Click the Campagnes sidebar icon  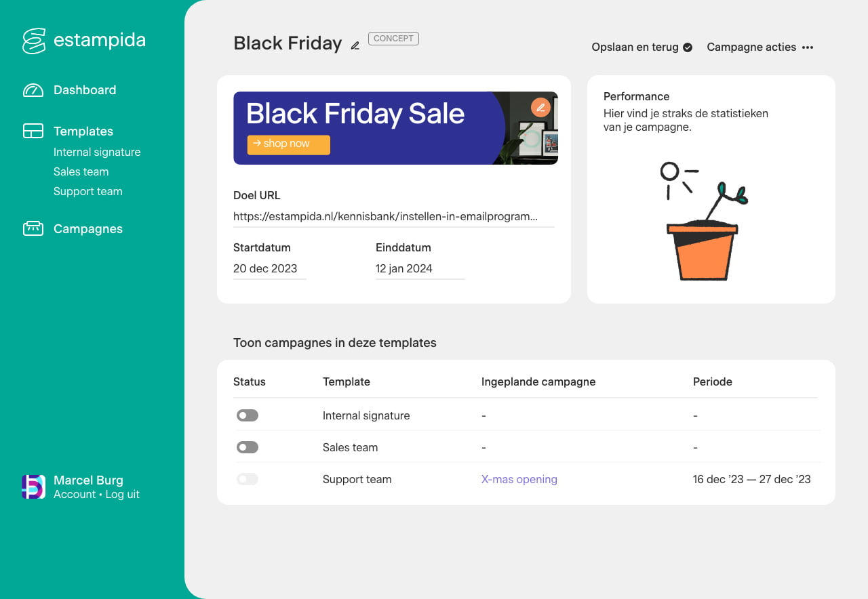click(33, 229)
